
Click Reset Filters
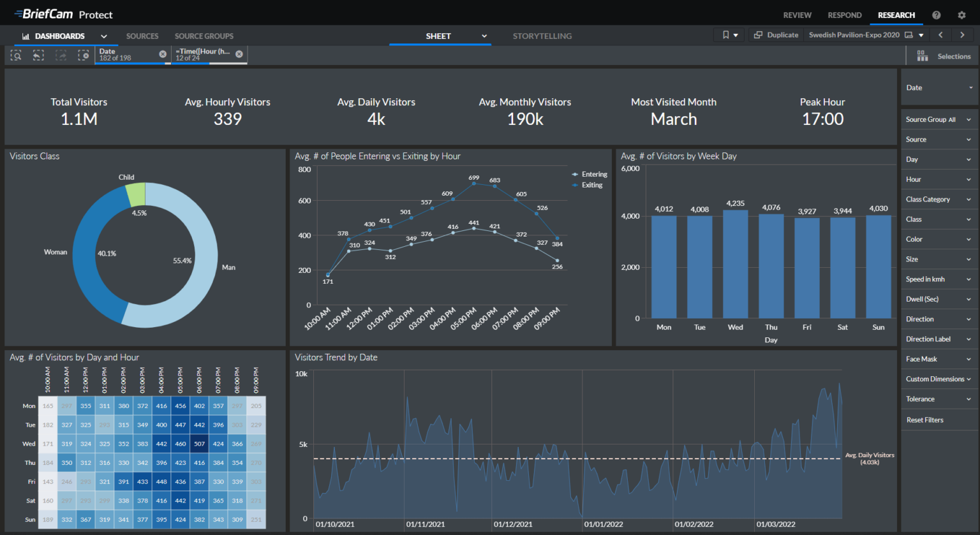[924, 420]
